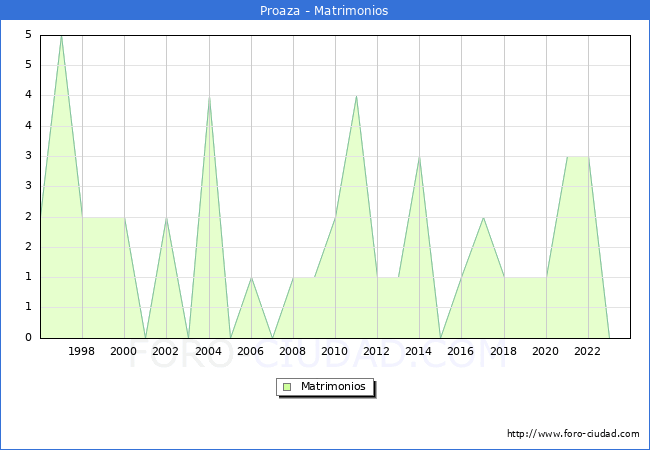The height and width of the screenshot is (450, 650).
Task: Click the 2012 x-axis label
Action: (x=377, y=351)
